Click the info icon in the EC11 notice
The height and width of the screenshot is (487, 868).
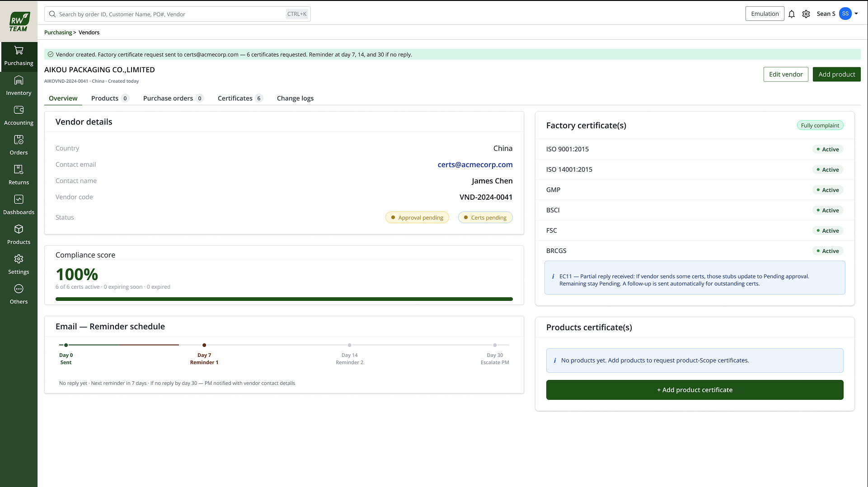[553, 276]
